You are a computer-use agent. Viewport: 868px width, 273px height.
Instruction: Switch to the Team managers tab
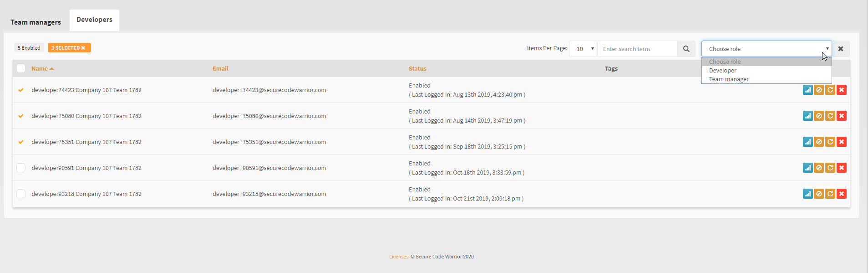(36, 22)
